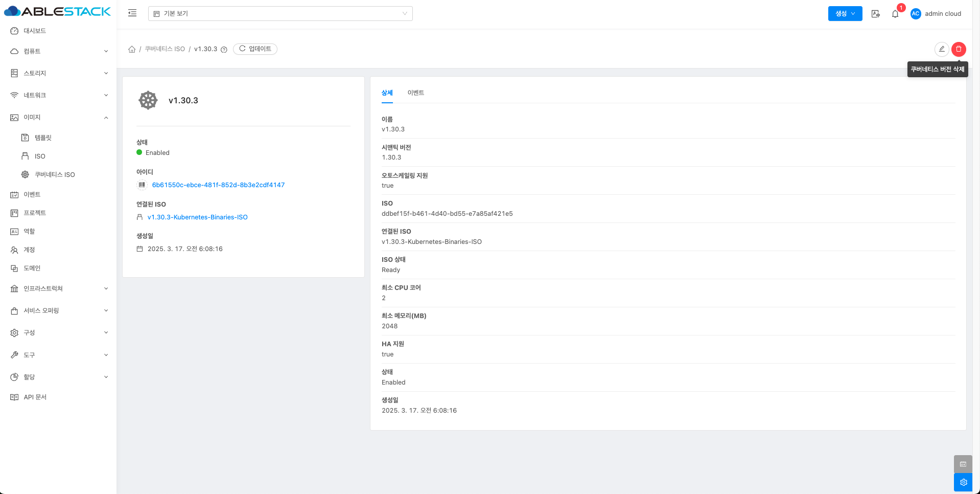Open 템플릿 in the sidebar
This screenshot has width=980, height=494.
pyautogui.click(x=43, y=138)
